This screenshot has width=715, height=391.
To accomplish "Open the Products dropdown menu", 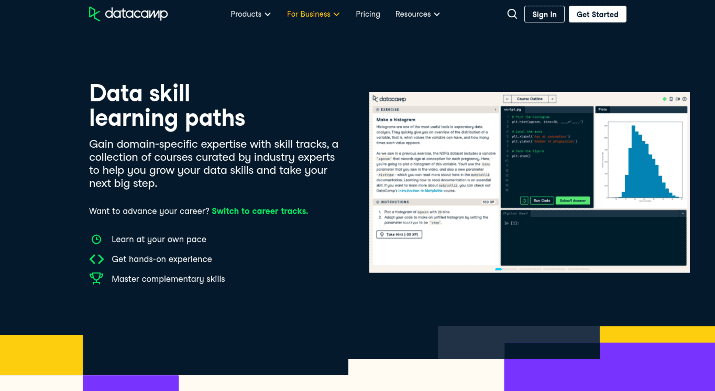I will (x=250, y=14).
